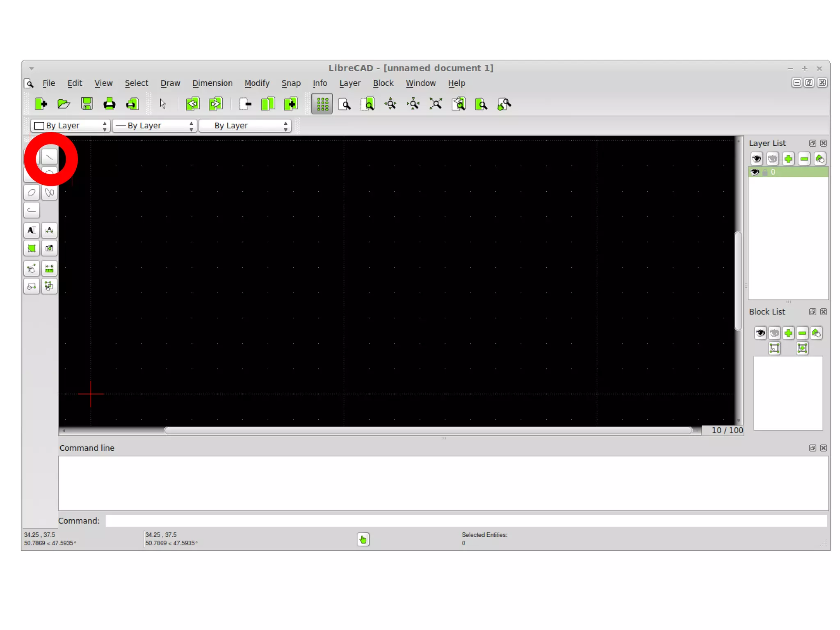The height and width of the screenshot is (630, 840).
Task: Click into the Command input field
Action: click(466, 521)
